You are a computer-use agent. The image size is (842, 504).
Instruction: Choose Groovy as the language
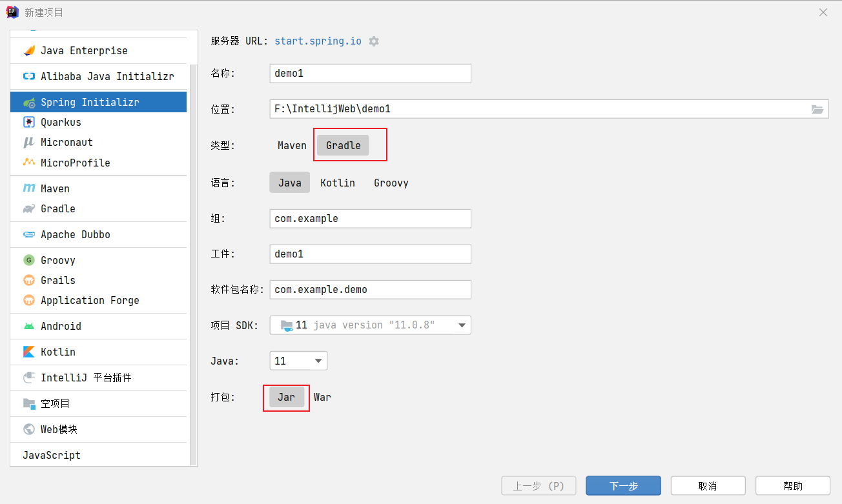pyautogui.click(x=391, y=183)
